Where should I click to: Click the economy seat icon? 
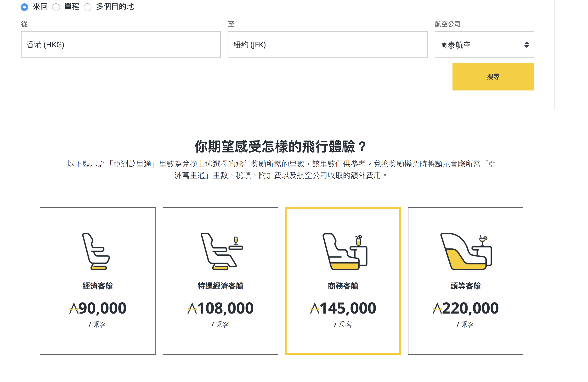coord(96,251)
